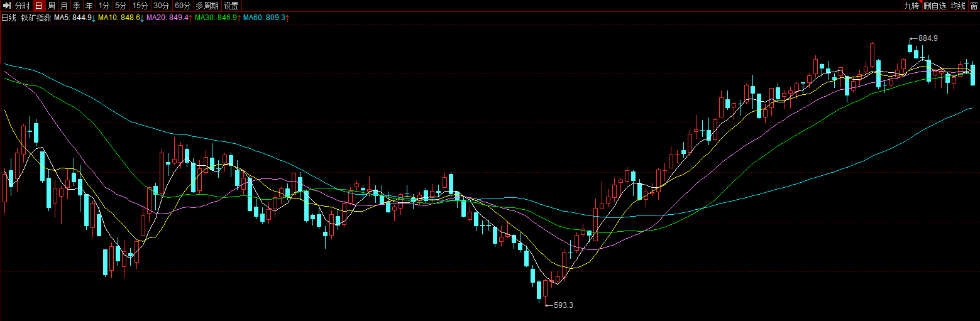
Task: Switch to the 30分 chart period
Action: pyautogui.click(x=162, y=6)
